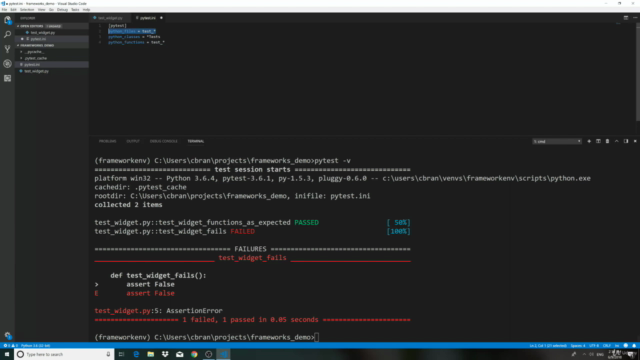
Task: Launch Microsoft Edge from taskbar
Action: pos(136,354)
